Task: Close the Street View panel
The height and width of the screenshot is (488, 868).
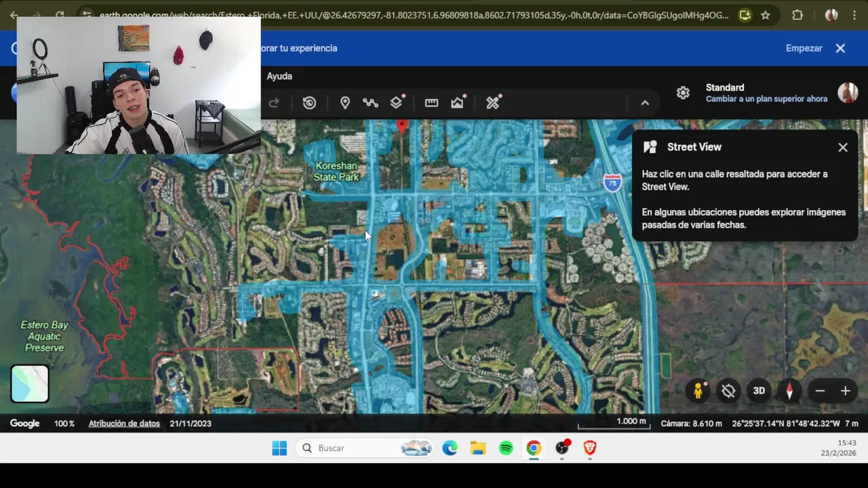Action: [x=843, y=147]
